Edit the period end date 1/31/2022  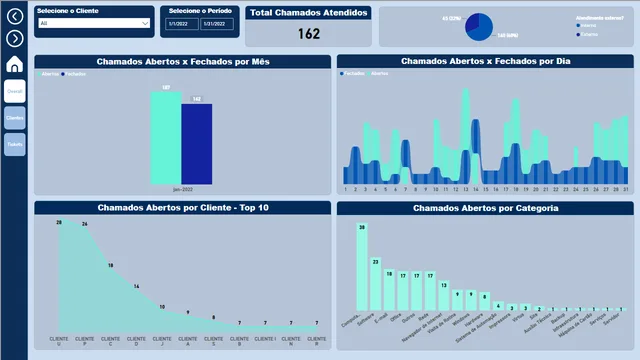tap(217, 24)
